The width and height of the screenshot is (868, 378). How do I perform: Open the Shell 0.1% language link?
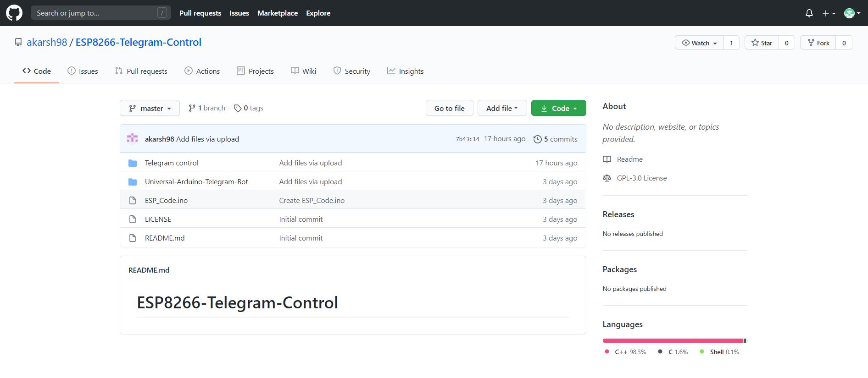719,352
